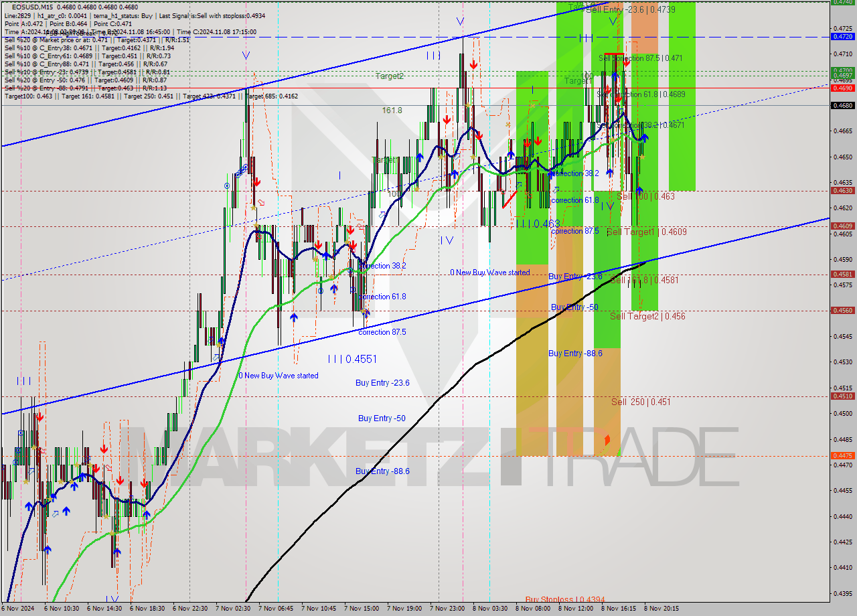857x616 pixels.
Task: Click the '8 Nov 03:30' time axis label
Action: (x=490, y=609)
